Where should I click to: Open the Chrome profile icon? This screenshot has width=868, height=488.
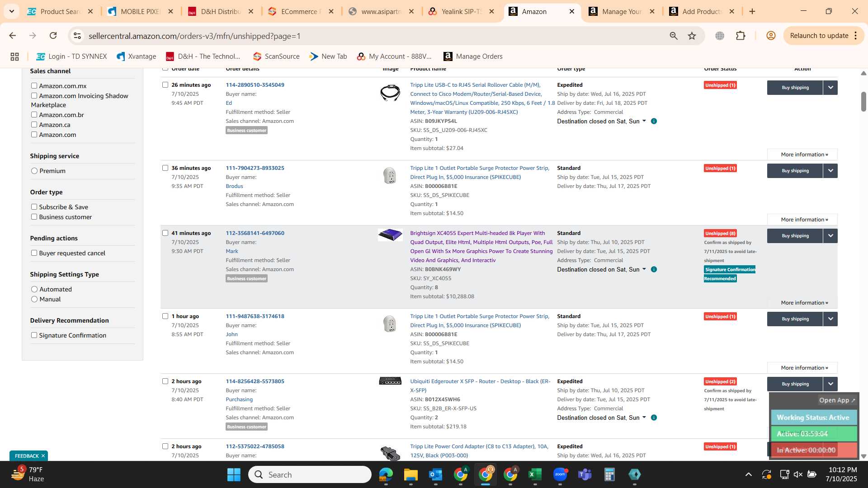(x=771, y=36)
